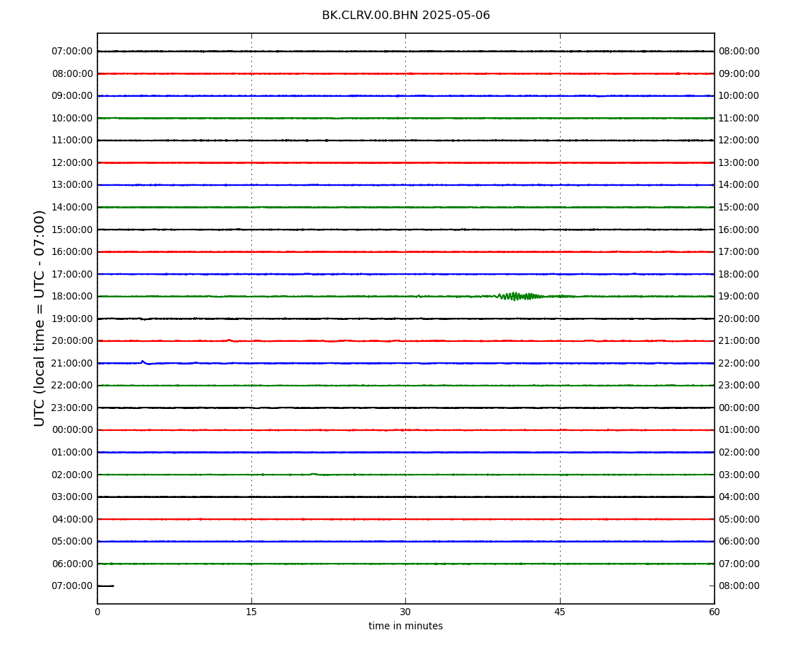Image resolution: width=812 pixels, height=671 pixels.
Task: Click the right-axis 00:00:00 end-time label
Action: pos(739,408)
